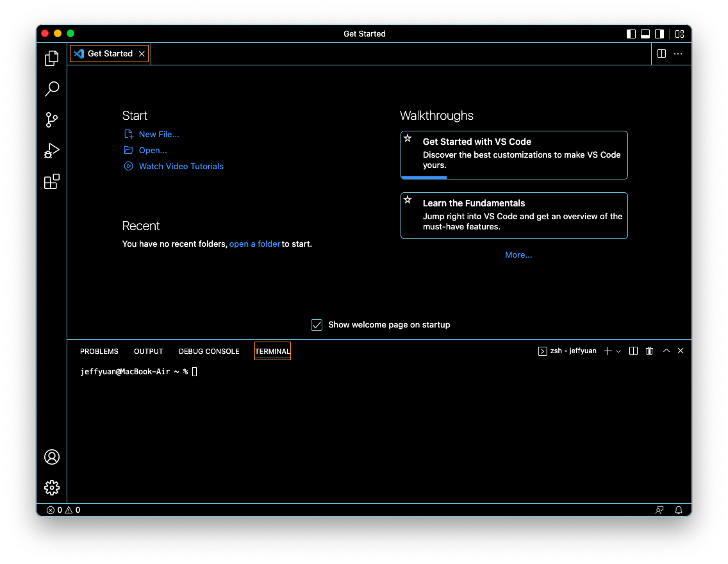Click the feedback icon in status bar
Viewport: 728px width, 564px height.
point(659,510)
